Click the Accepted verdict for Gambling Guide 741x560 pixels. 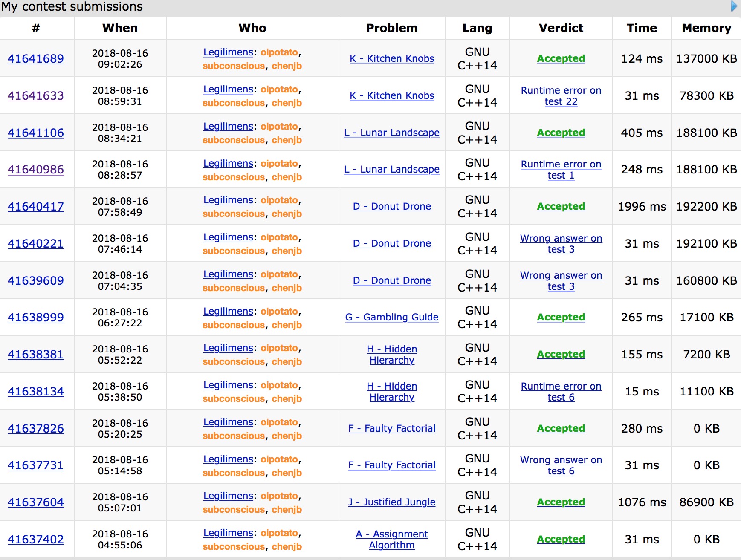[561, 317]
